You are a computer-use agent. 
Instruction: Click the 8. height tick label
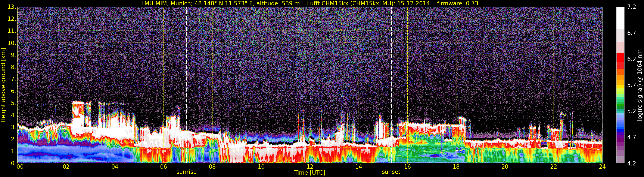pyautogui.click(x=13, y=67)
